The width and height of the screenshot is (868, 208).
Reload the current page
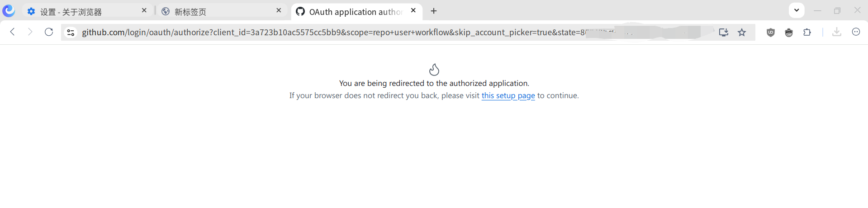click(49, 32)
